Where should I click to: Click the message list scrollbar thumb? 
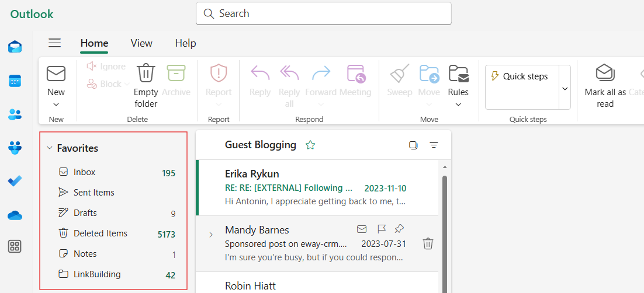[x=445, y=234]
